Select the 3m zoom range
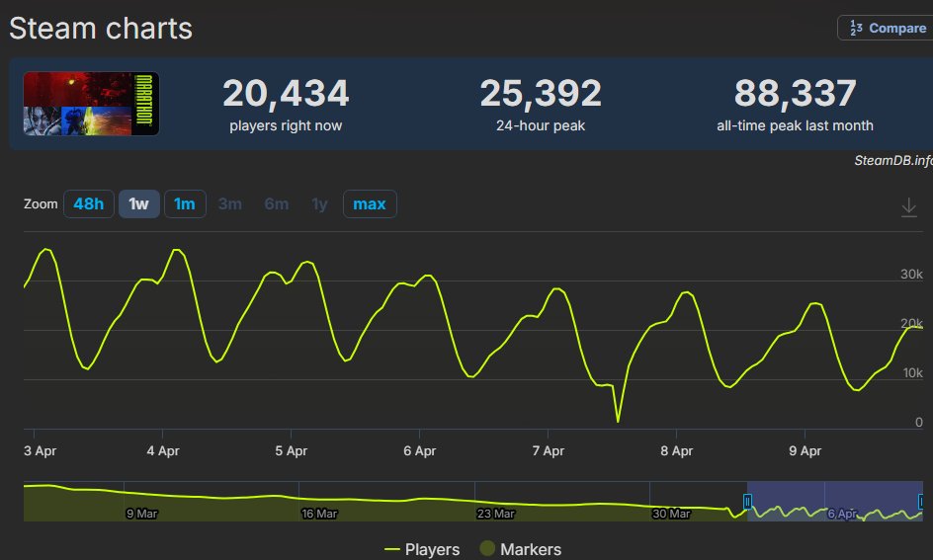This screenshot has height=560, width=933. tap(229, 203)
